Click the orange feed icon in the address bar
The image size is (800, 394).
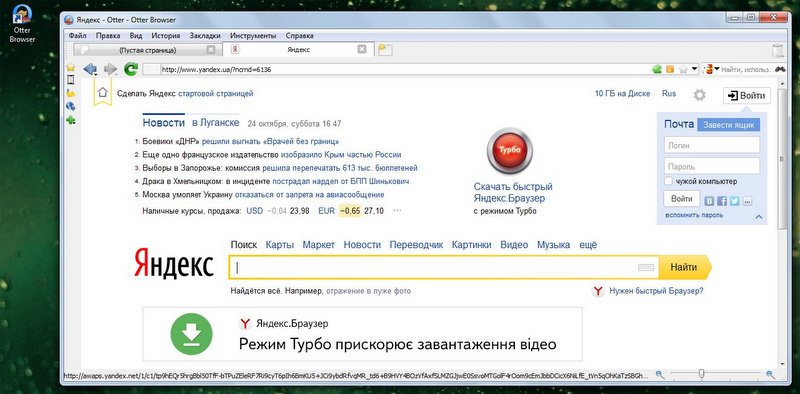(x=670, y=69)
